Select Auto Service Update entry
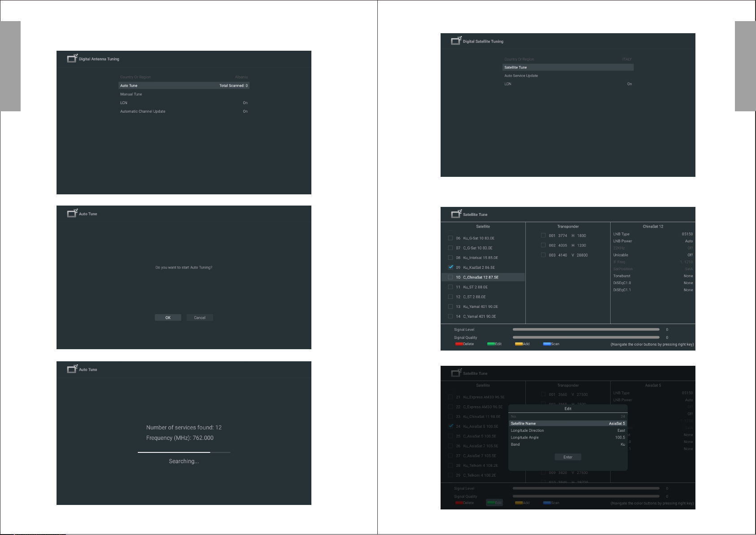 coord(568,75)
